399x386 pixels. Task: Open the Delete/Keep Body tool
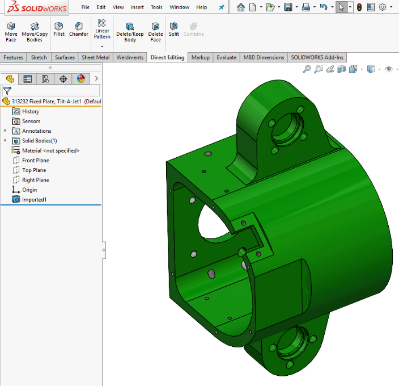coord(130,32)
